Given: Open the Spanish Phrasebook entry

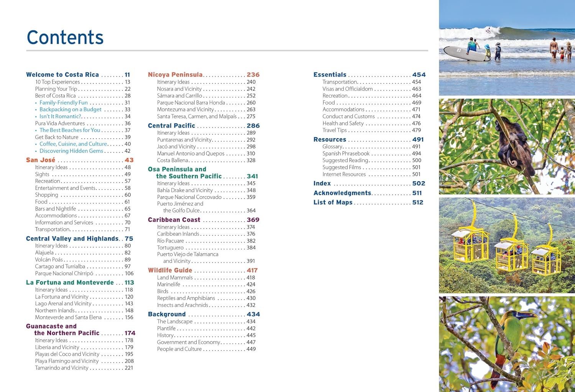Looking at the screenshot, I should pyautogui.click(x=346, y=154).
